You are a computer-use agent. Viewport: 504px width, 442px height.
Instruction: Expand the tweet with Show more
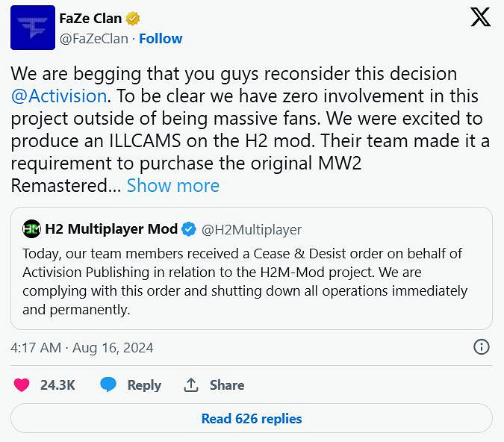click(x=173, y=185)
